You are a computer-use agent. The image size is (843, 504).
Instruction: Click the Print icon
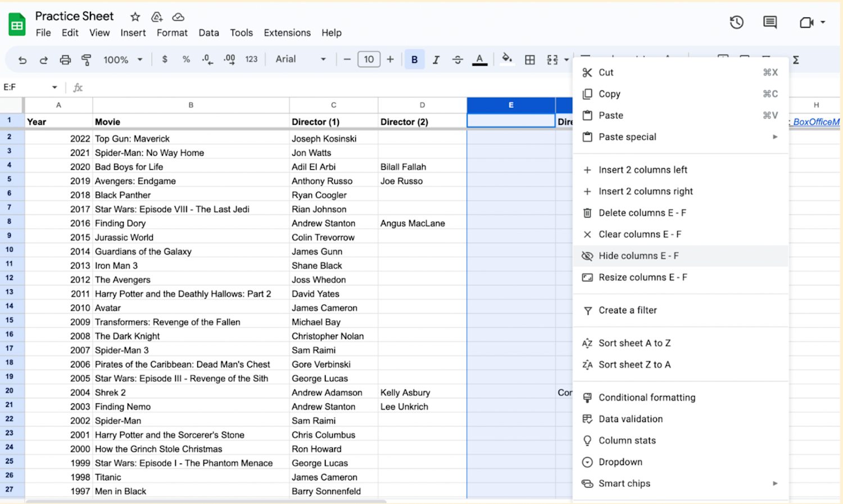[65, 60]
